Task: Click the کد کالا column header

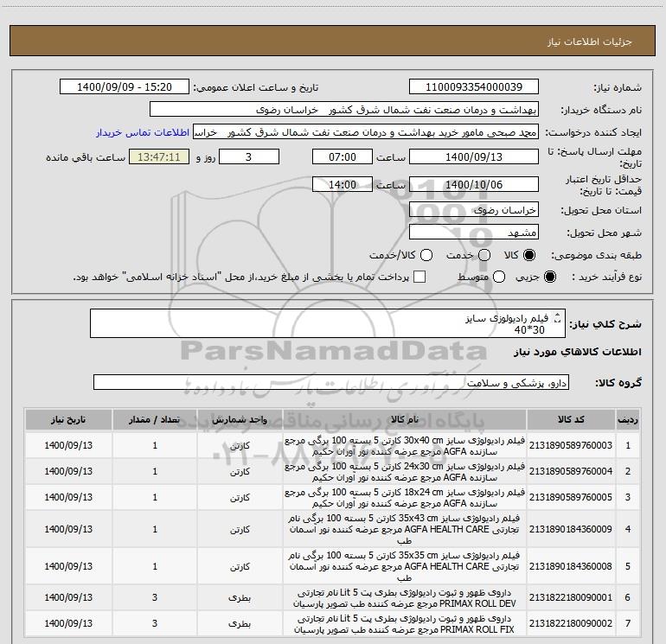Action: pyautogui.click(x=571, y=420)
